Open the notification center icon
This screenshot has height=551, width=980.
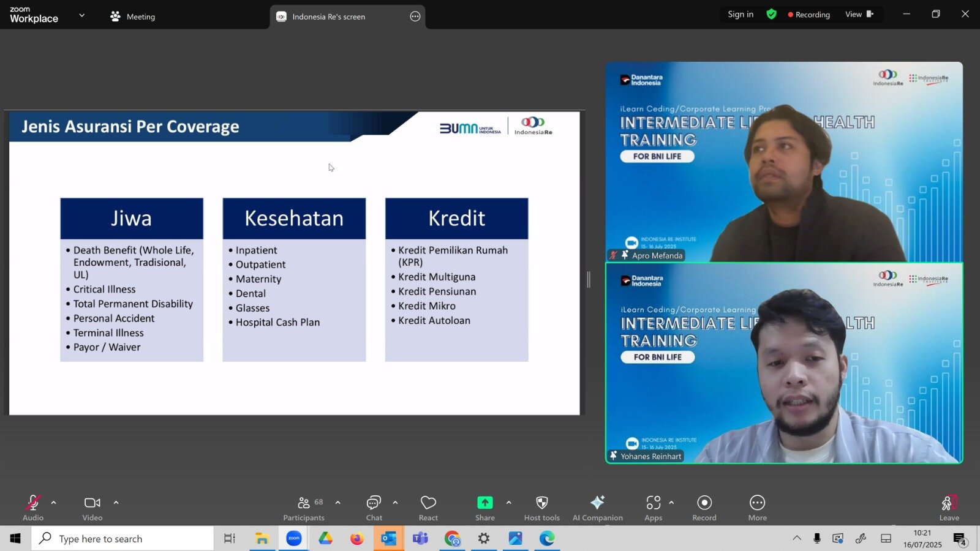[x=959, y=539]
